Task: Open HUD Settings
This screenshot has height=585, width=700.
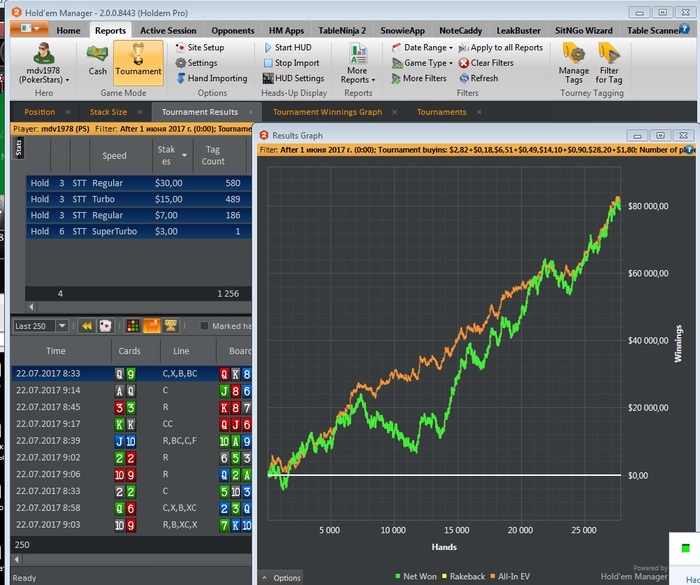Action: pos(293,79)
